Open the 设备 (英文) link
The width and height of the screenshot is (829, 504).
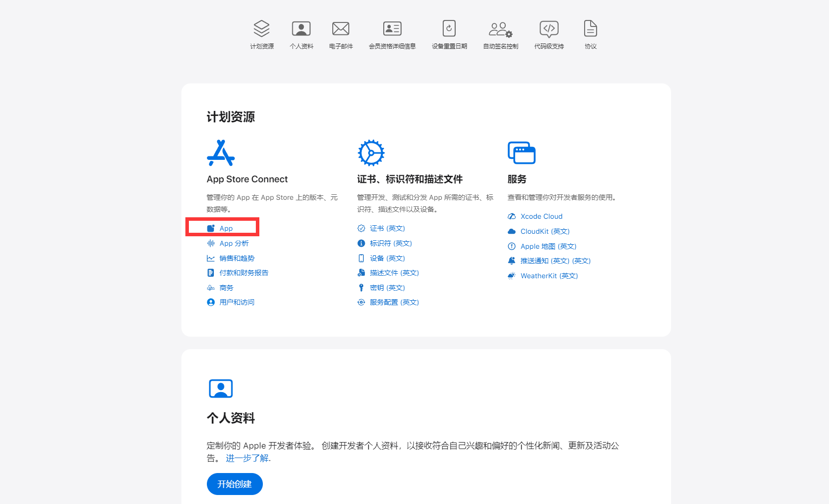click(x=387, y=258)
